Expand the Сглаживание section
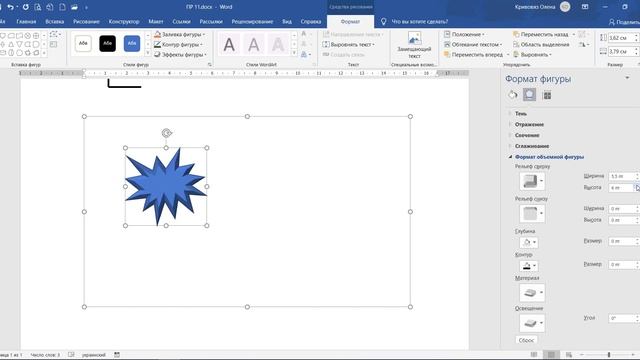The height and width of the screenshot is (360, 640). tap(531, 146)
